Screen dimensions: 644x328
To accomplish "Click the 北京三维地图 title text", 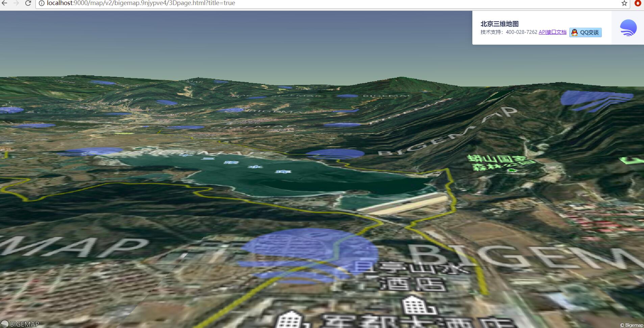I will (x=499, y=24).
